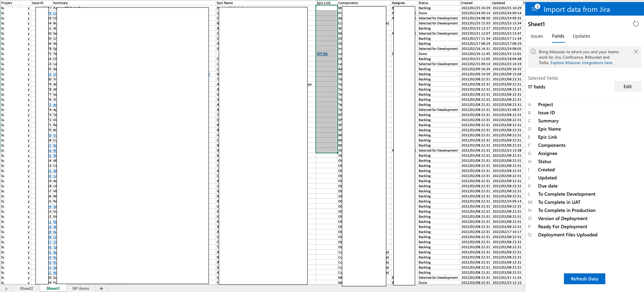Select the Created column header
Image resolution: width=644 pixels, height=292 pixels.
pos(476,3)
